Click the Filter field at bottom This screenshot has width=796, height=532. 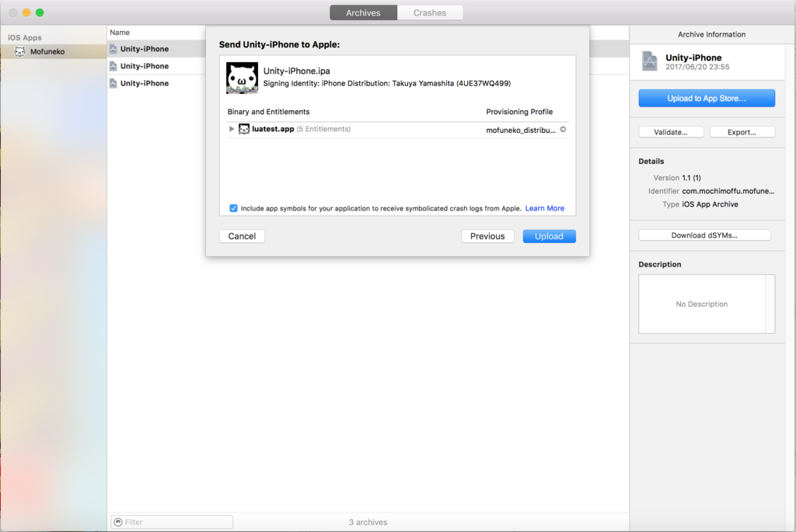point(172,522)
